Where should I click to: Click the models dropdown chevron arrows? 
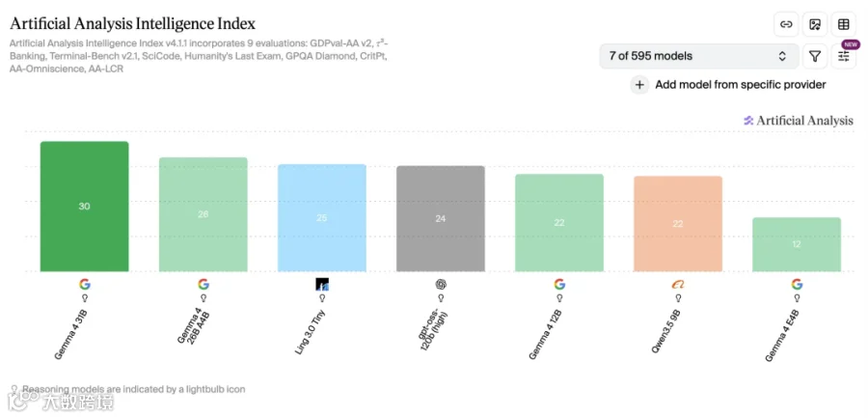click(x=782, y=56)
